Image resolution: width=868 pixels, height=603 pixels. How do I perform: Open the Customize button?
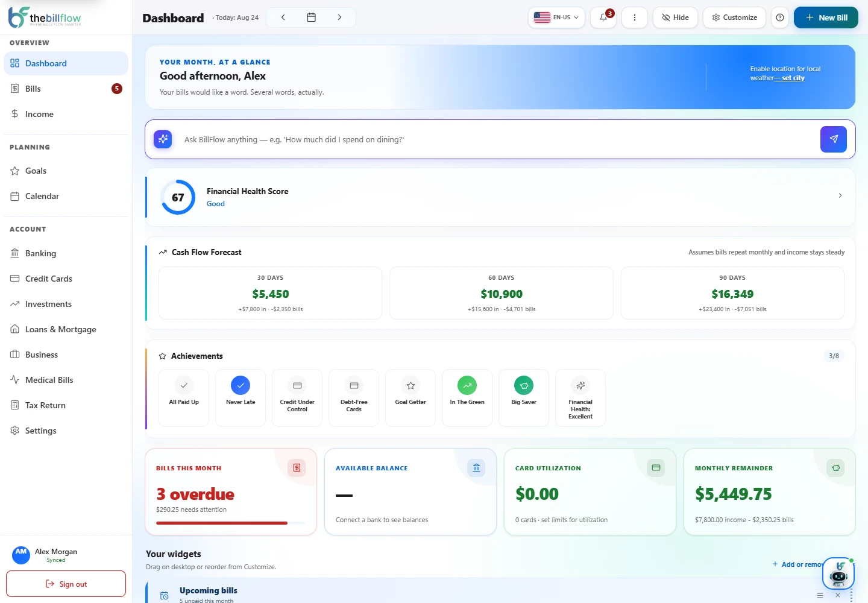tap(734, 17)
